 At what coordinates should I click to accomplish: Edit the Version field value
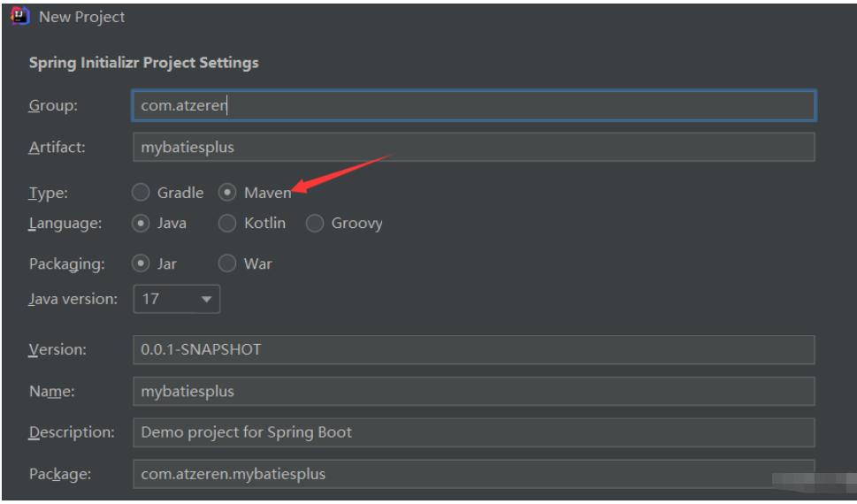click(x=473, y=349)
